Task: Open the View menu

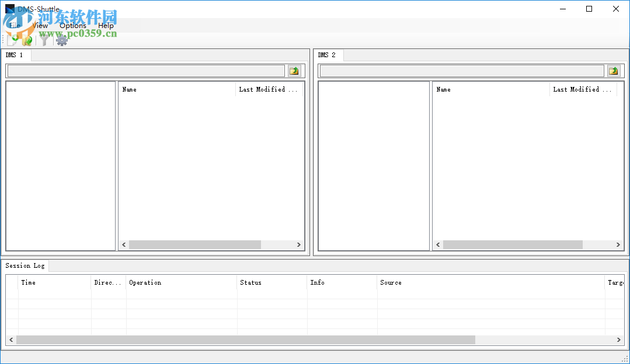Action: (40, 25)
